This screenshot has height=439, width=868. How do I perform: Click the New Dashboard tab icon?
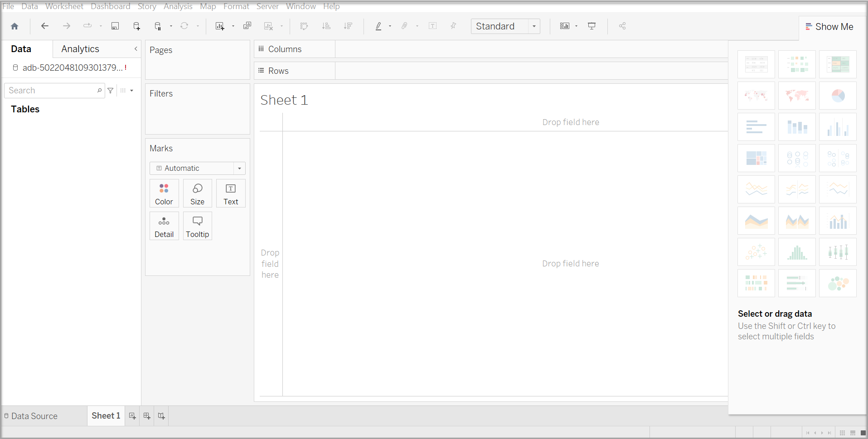147,416
